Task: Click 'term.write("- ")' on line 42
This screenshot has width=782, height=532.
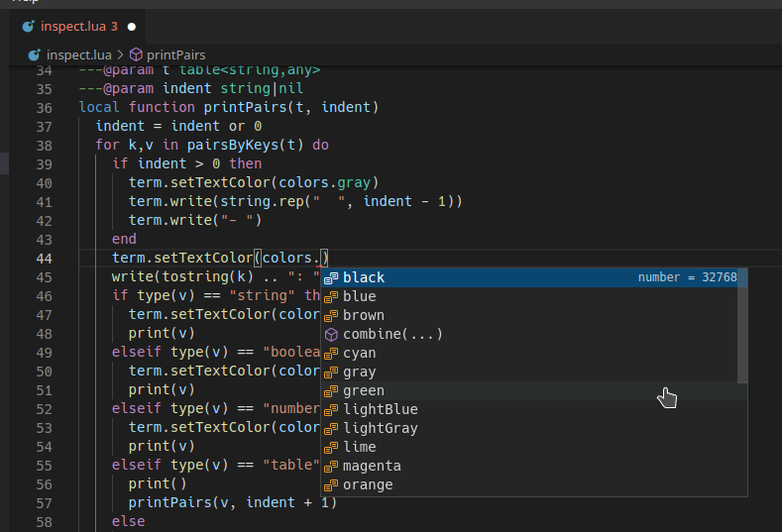Action: (195, 220)
